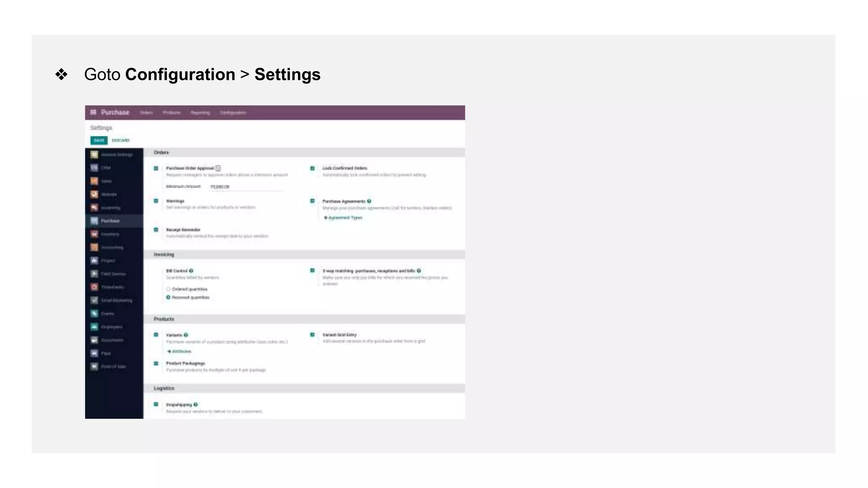Toggle the Variants checkbox
The width and height of the screenshot is (868, 488).
(156, 335)
